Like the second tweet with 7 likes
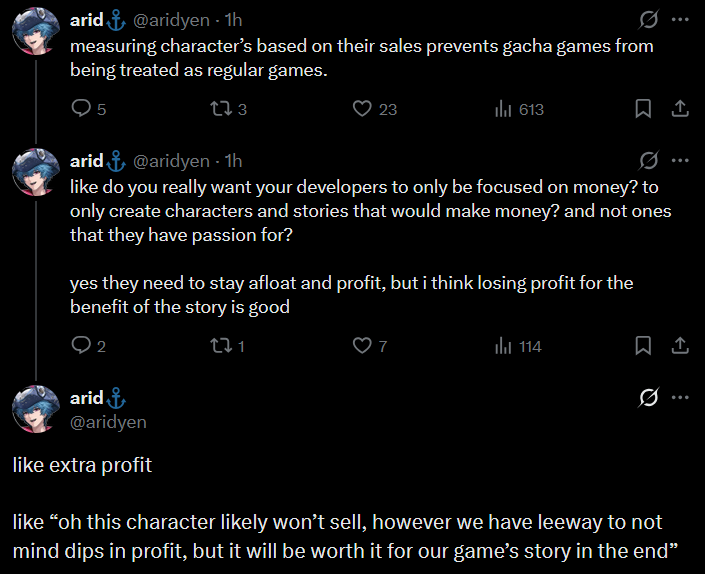The height and width of the screenshot is (574, 705). coord(363,346)
